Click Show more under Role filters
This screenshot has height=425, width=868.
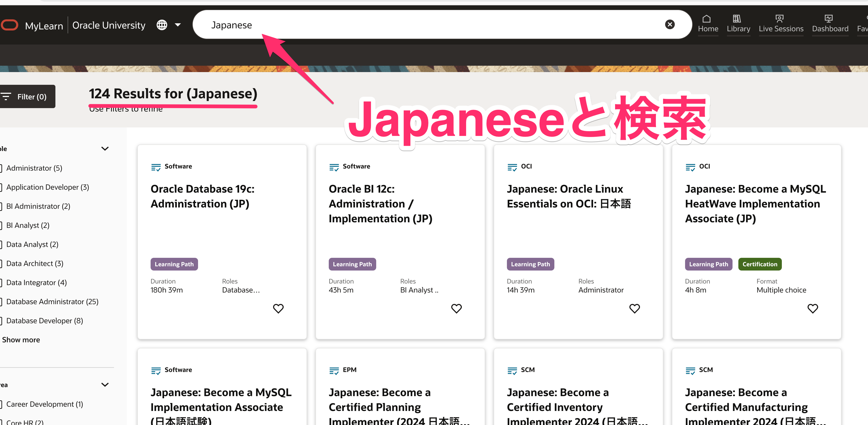pos(21,340)
